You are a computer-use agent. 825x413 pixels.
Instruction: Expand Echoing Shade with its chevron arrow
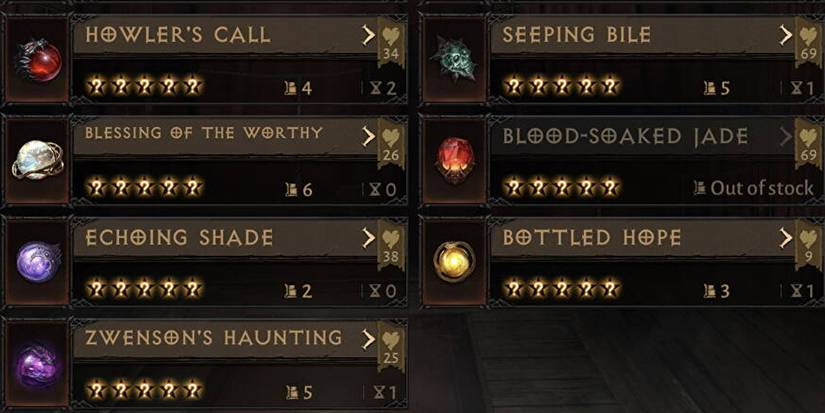coord(368,238)
